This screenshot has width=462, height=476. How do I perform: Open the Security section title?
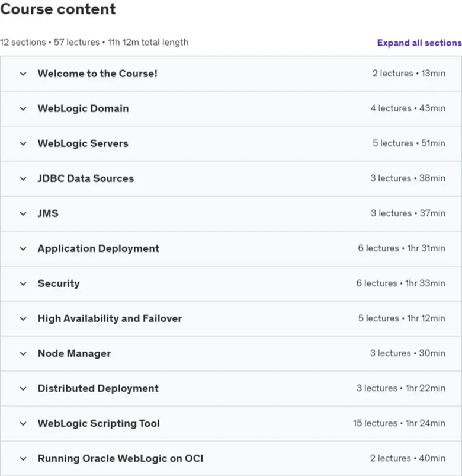(59, 283)
